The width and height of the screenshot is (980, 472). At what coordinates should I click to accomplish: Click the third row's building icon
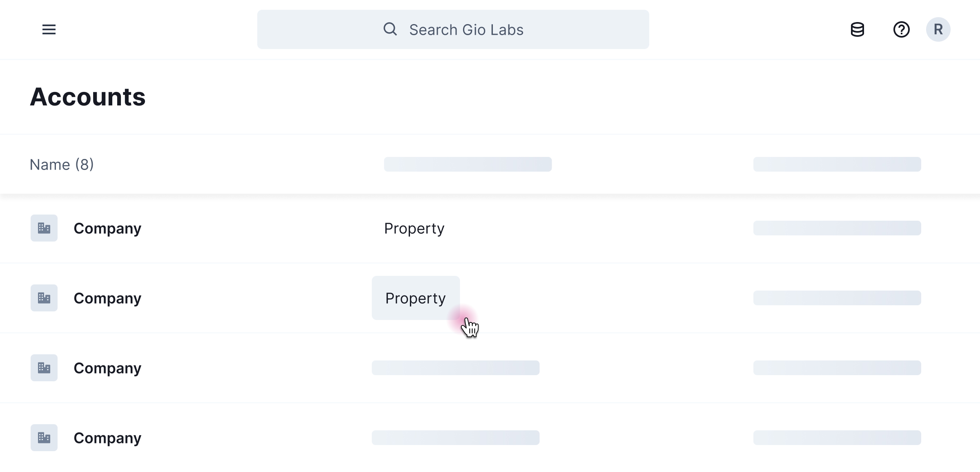44,368
